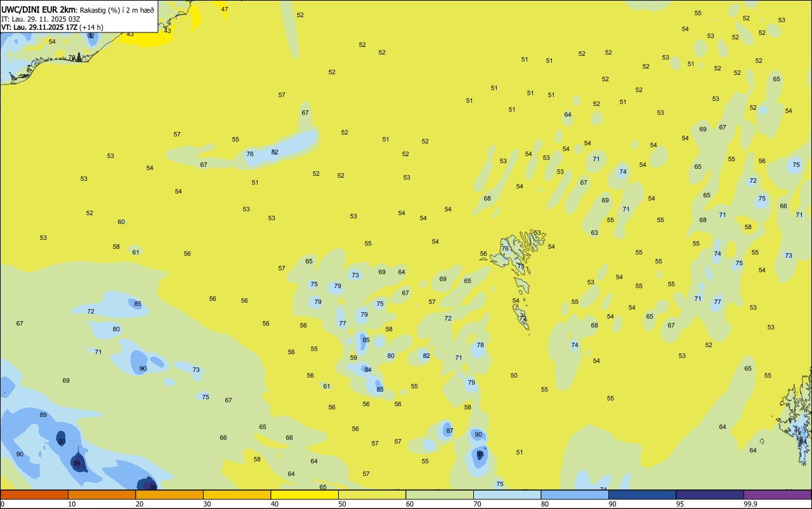
Task: Click the "20" legend scale label
Action: [x=140, y=504]
